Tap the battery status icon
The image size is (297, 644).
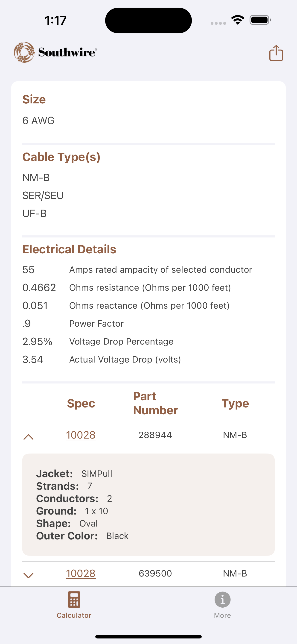260,20
